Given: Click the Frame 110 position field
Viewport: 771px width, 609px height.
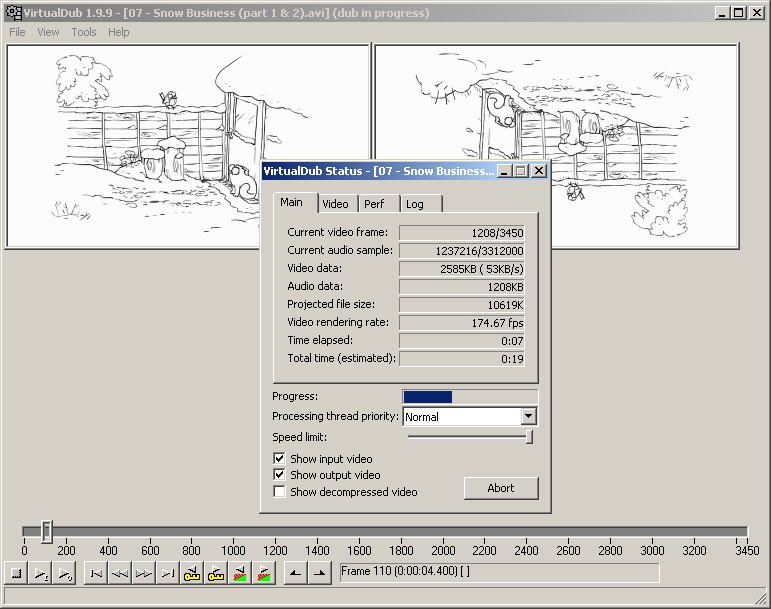Looking at the screenshot, I should tap(499, 572).
